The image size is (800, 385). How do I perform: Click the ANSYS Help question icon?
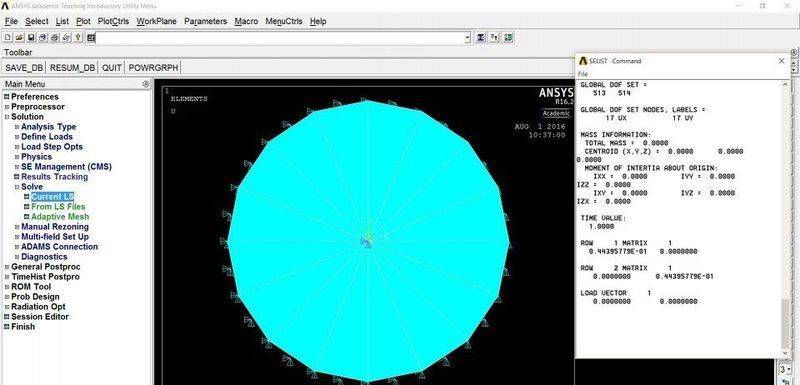click(78, 38)
